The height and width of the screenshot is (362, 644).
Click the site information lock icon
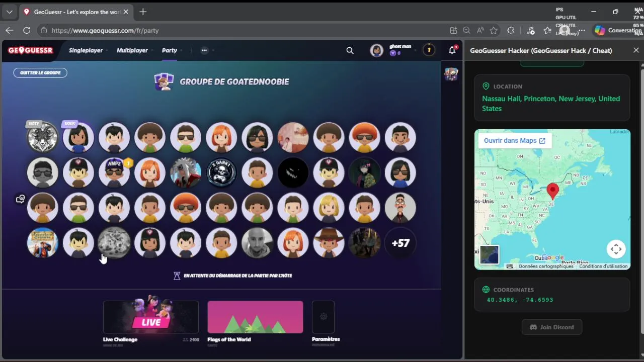pyautogui.click(x=44, y=30)
